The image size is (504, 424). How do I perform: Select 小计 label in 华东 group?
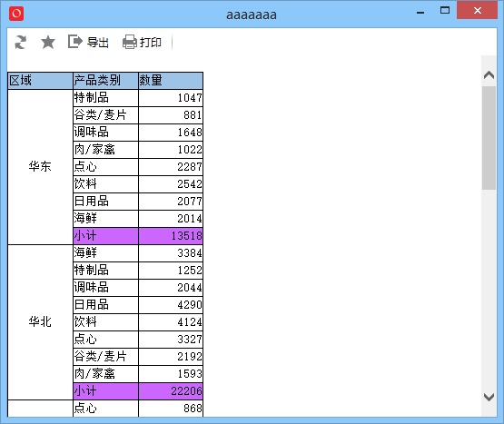pyautogui.click(x=105, y=236)
